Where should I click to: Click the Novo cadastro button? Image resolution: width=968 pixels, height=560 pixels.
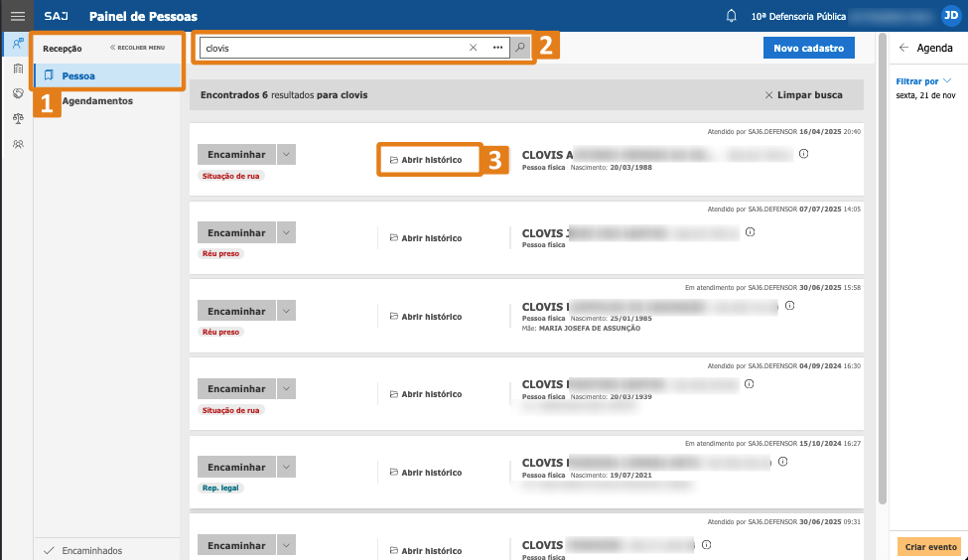[807, 48]
